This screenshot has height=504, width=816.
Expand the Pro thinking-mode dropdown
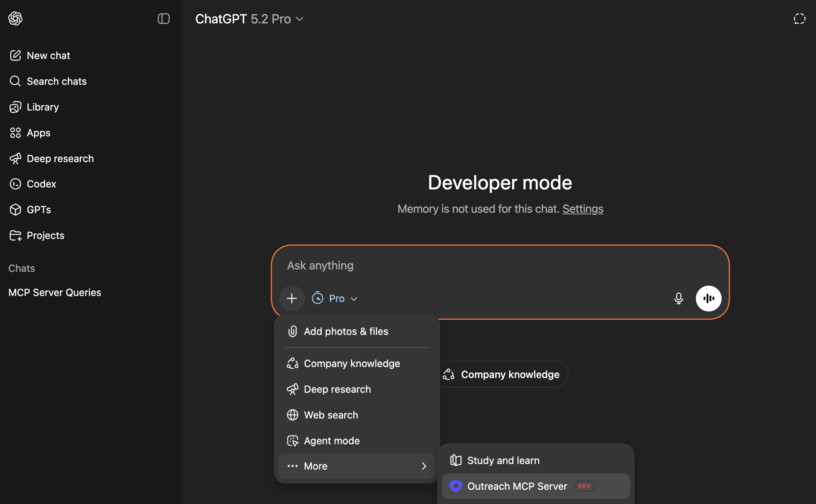coord(335,298)
